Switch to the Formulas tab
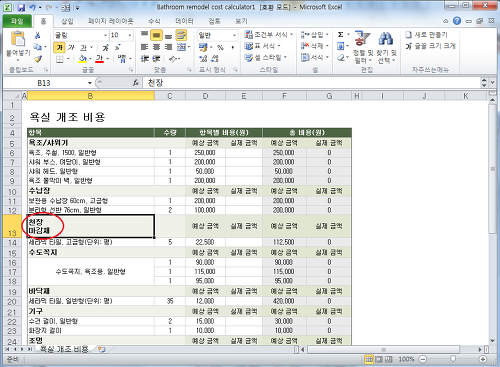The height and width of the screenshot is (367, 500). pyautogui.click(x=154, y=21)
